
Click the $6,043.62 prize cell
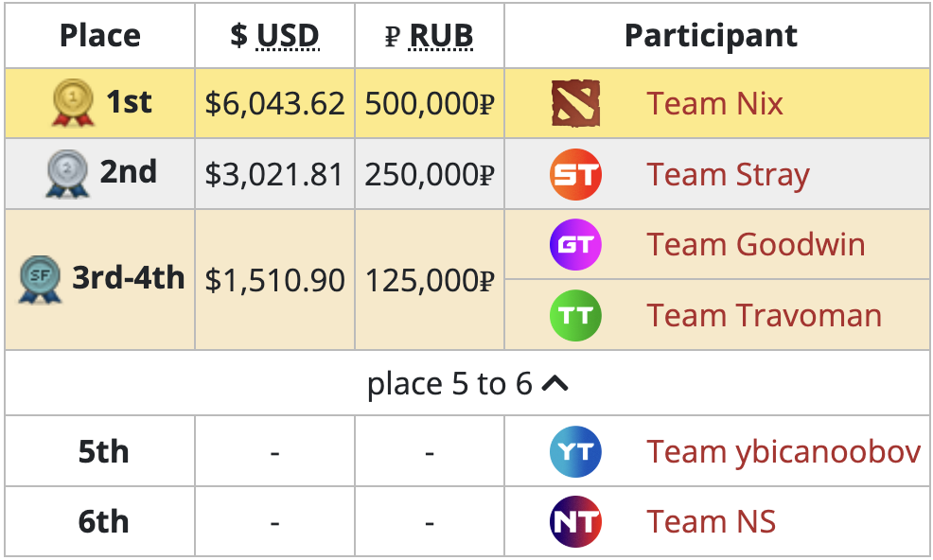pyautogui.click(x=274, y=103)
